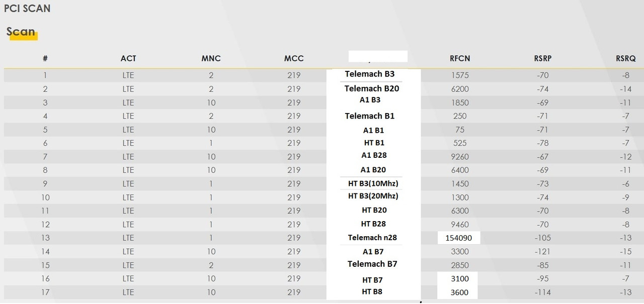Click RSRQ value -15
644x304 pixels.
tap(626, 252)
